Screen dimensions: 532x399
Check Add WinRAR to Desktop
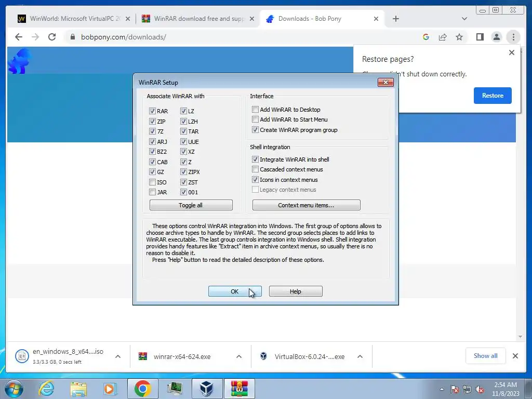tap(255, 109)
